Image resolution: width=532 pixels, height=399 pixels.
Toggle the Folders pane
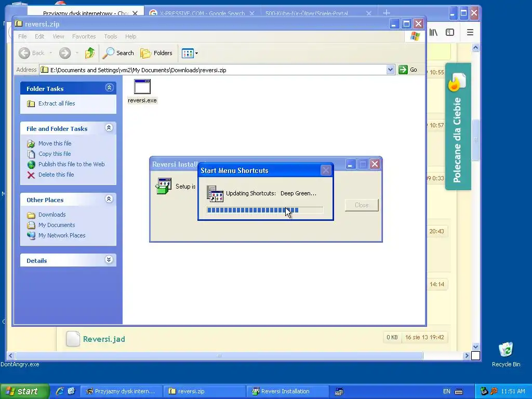click(x=156, y=53)
